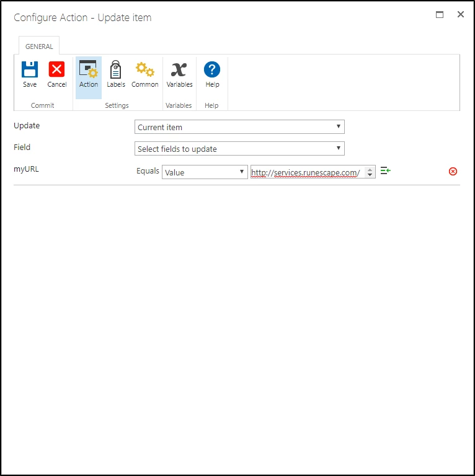
Task: Open the Labels settings icon
Action: pyautogui.click(x=116, y=69)
